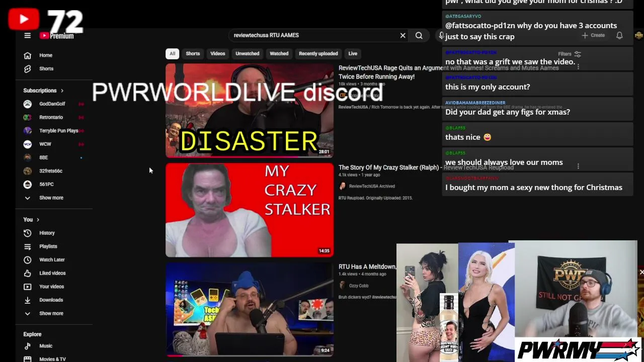The image size is (644, 362).
Task: Open the RTU Has A Meltdown title
Action: coord(367,266)
